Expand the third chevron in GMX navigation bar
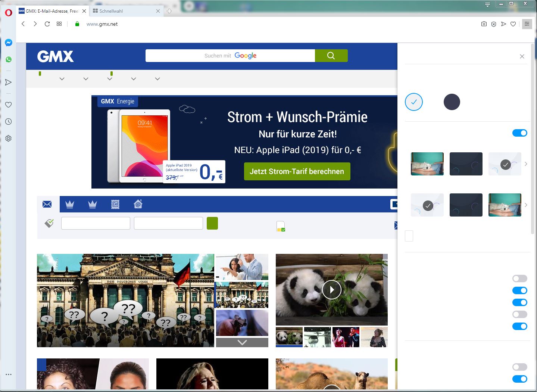Image resolution: width=537 pixels, height=392 pixels. click(110, 79)
